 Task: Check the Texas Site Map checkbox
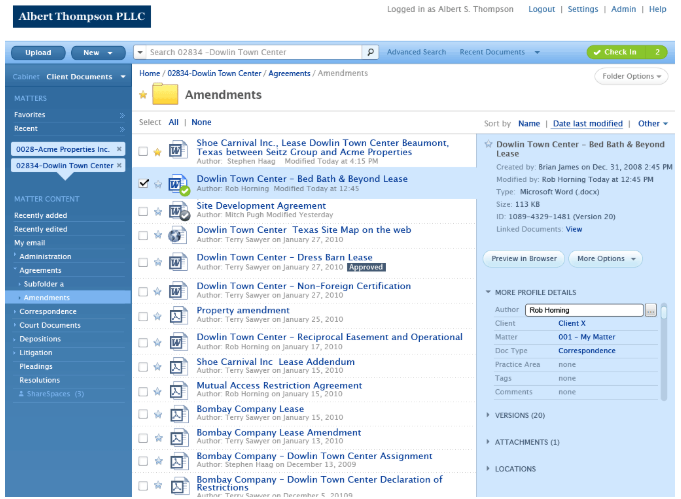[x=143, y=235]
